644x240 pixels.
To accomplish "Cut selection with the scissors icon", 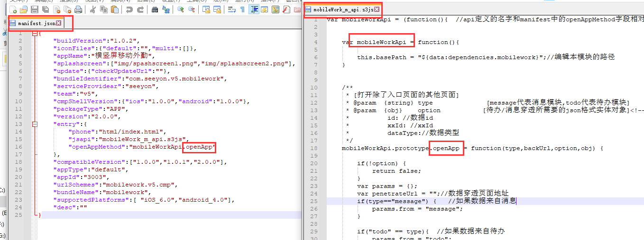I will click(x=93, y=9).
